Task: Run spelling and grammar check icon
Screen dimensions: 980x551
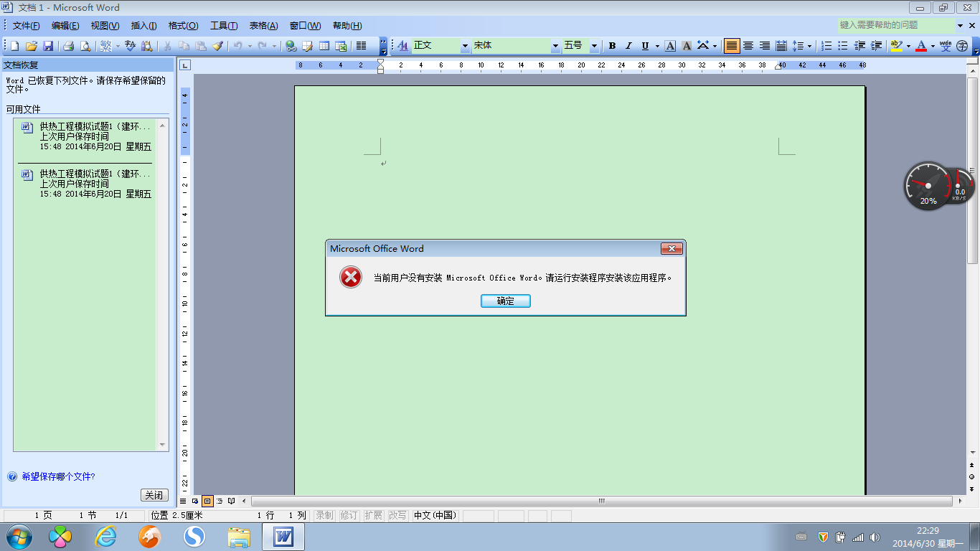Action: (x=131, y=46)
